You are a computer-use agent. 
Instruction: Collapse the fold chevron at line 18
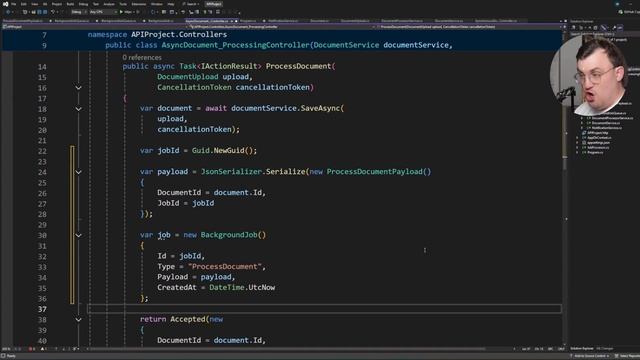pyautogui.click(x=78, y=109)
